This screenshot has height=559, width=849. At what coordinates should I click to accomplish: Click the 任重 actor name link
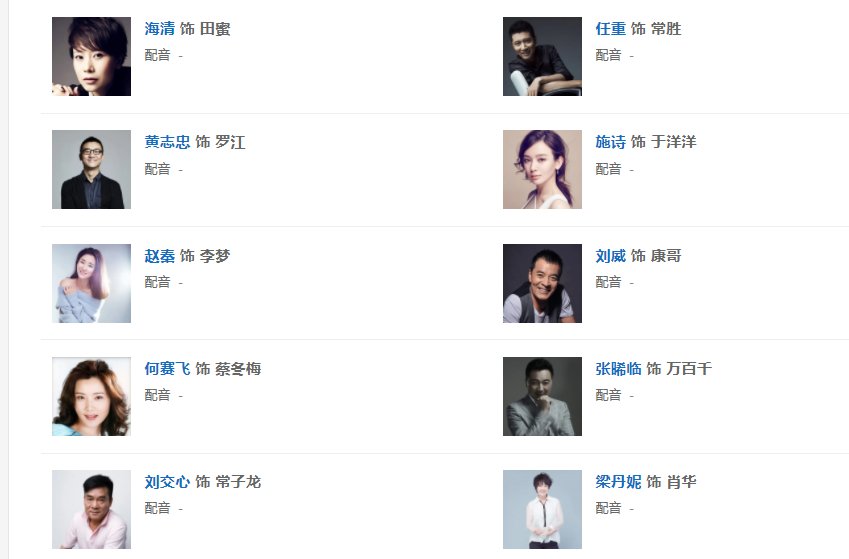click(610, 29)
